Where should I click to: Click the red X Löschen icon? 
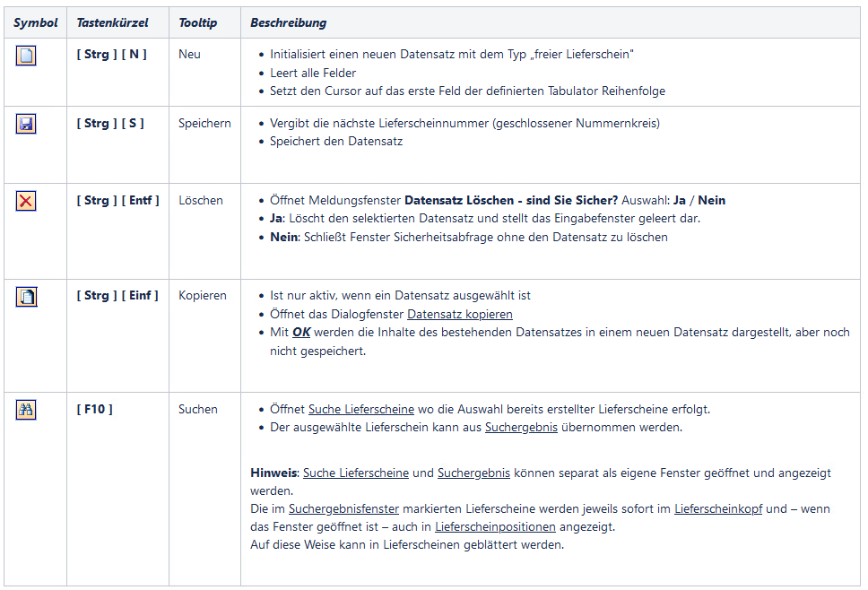[x=26, y=202]
